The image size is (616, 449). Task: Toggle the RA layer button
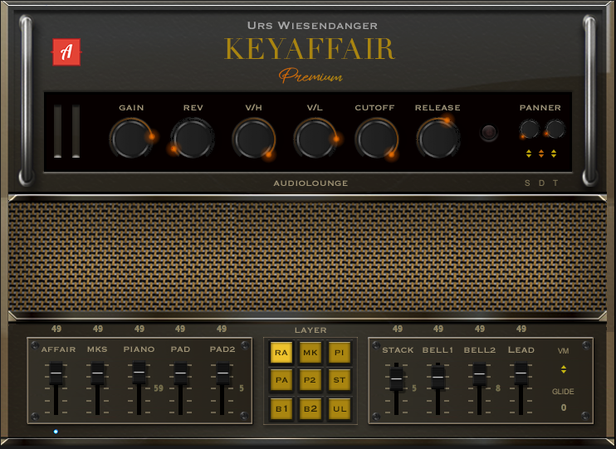(x=281, y=352)
